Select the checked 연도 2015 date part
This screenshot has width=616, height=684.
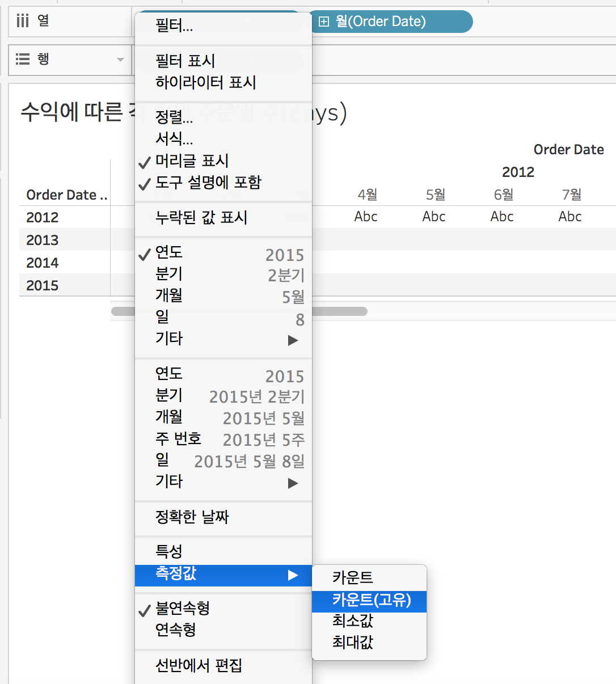pyautogui.click(x=223, y=252)
